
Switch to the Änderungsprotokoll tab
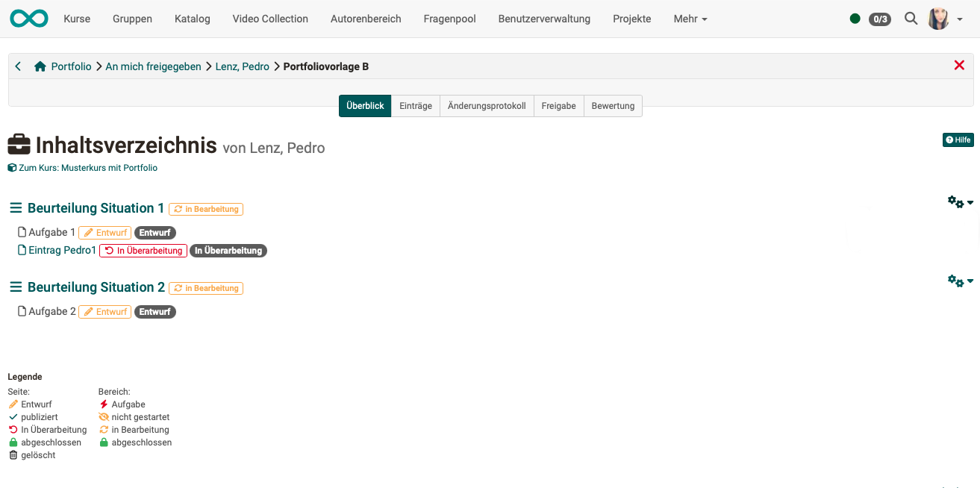(487, 106)
